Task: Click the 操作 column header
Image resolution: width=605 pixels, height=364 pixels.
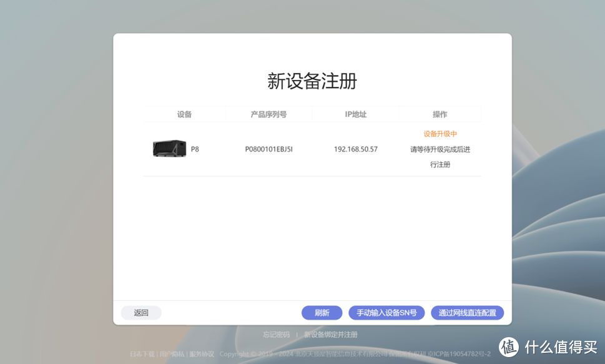Action: coord(440,114)
